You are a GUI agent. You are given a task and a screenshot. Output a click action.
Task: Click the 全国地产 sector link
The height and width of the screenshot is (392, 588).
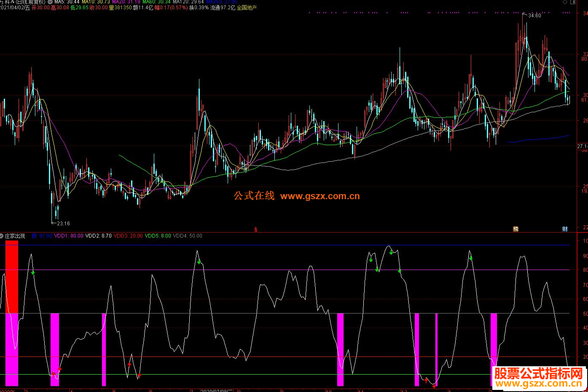(x=247, y=8)
